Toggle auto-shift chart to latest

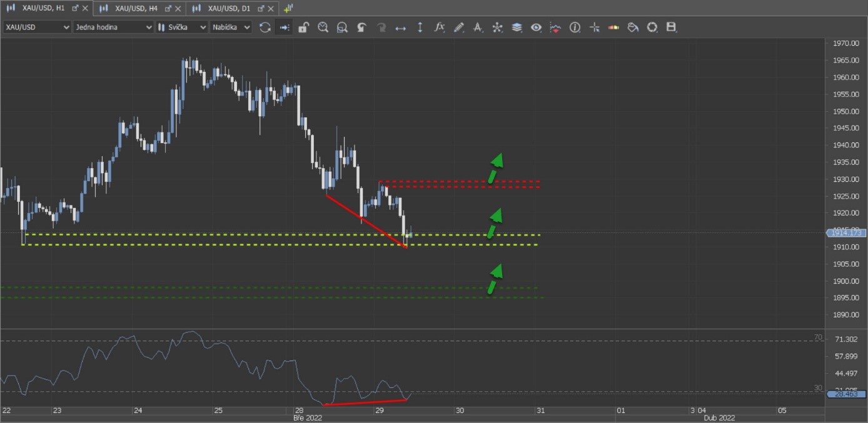point(285,27)
